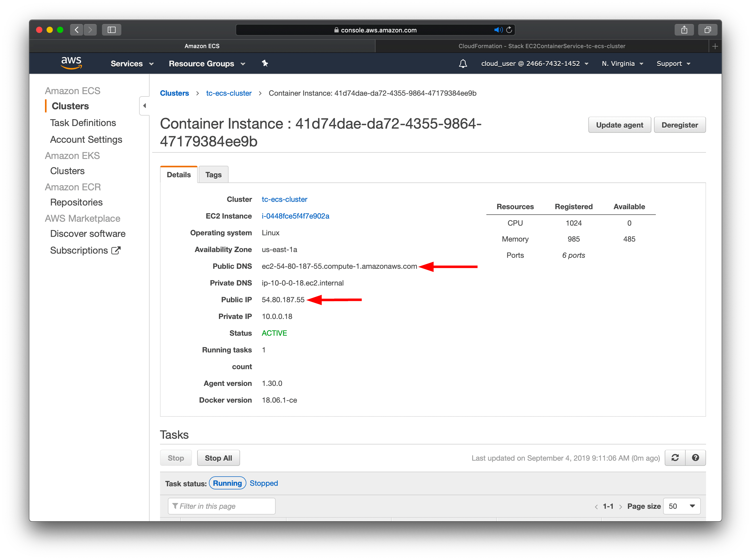Viewport: 751px width, 560px height.
Task: Switch to CloudFormation browser tab
Action: pyautogui.click(x=542, y=46)
